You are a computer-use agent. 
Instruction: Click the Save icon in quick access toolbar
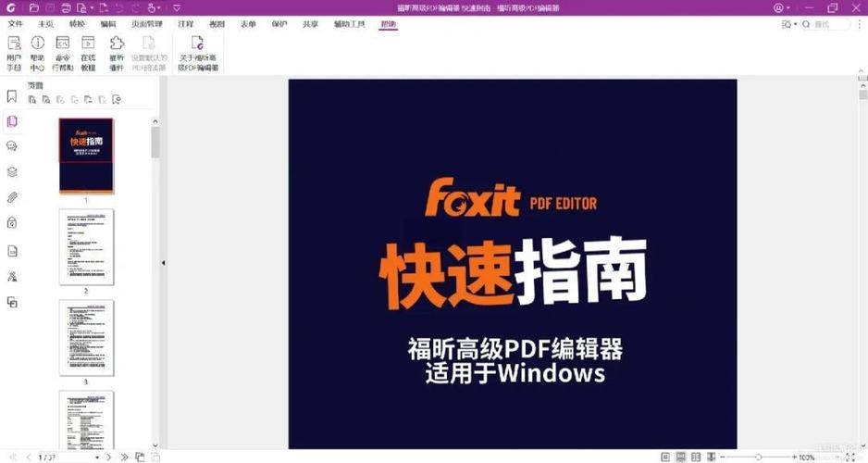point(50,7)
